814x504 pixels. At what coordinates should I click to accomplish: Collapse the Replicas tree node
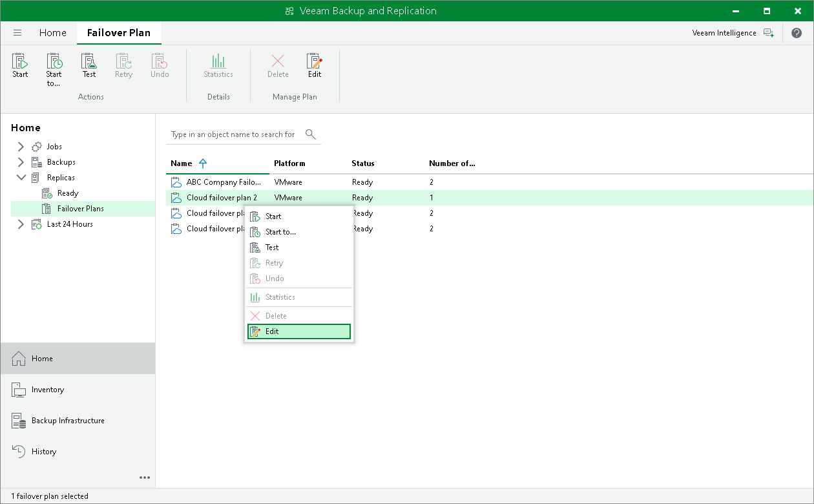click(21, 178)
